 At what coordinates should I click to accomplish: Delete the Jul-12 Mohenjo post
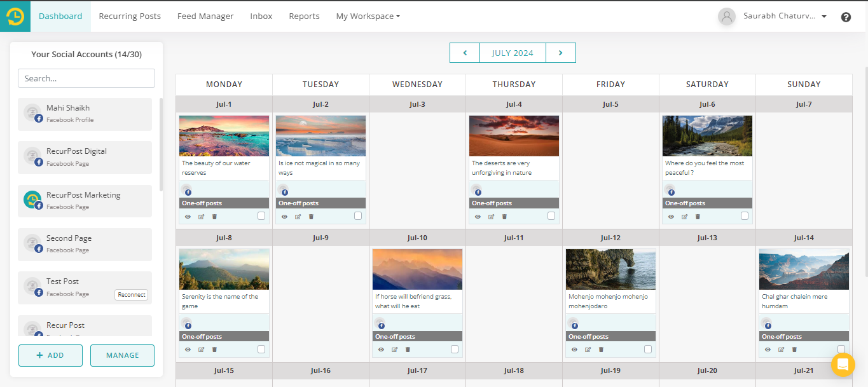tap(601, 350)
